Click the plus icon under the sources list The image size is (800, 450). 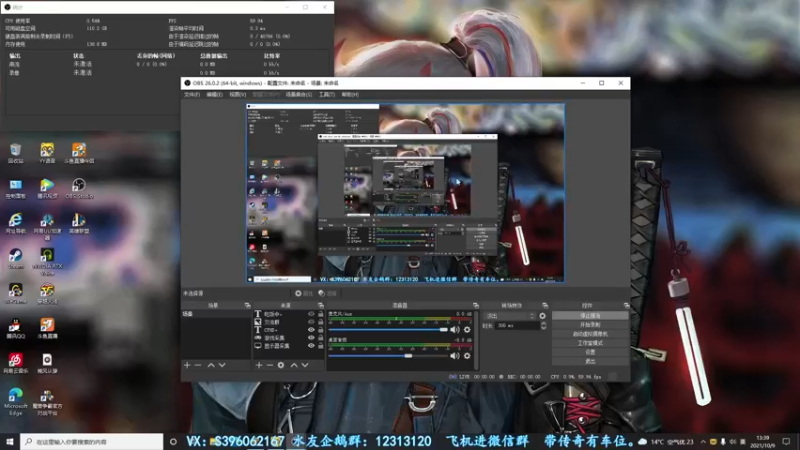pos(259,365)
